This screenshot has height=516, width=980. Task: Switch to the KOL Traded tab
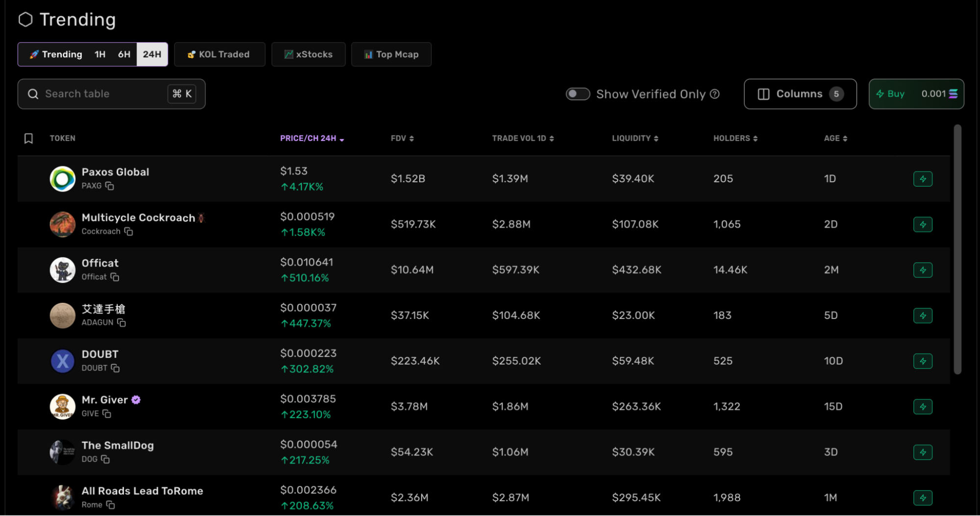click(x=219, y=54)
